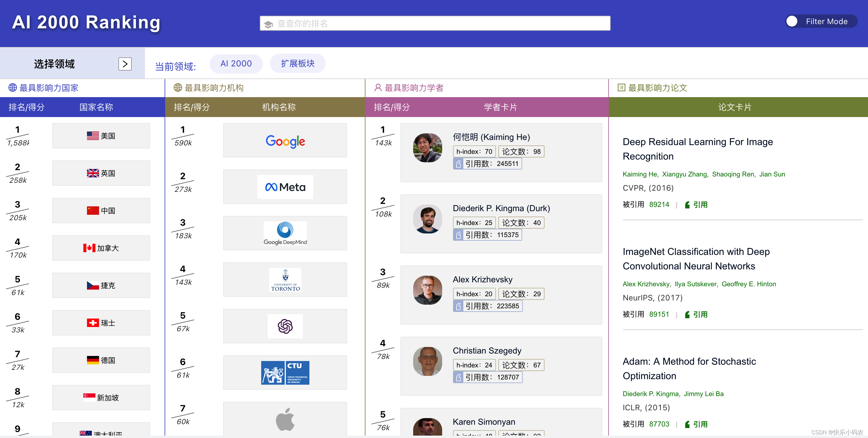Select the Google DeepMind logo

(285, 233)
